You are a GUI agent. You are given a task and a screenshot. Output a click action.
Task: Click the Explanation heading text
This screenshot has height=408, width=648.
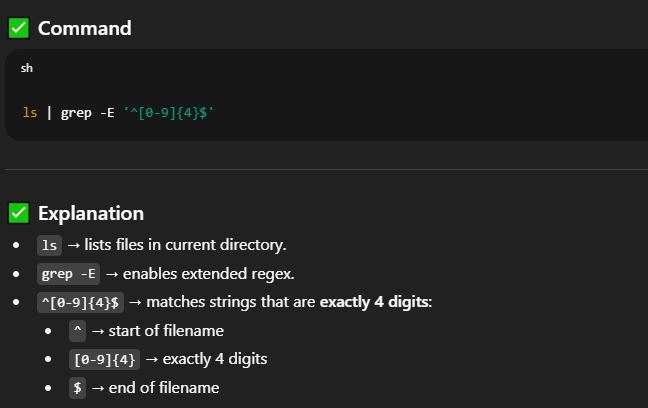90,213
